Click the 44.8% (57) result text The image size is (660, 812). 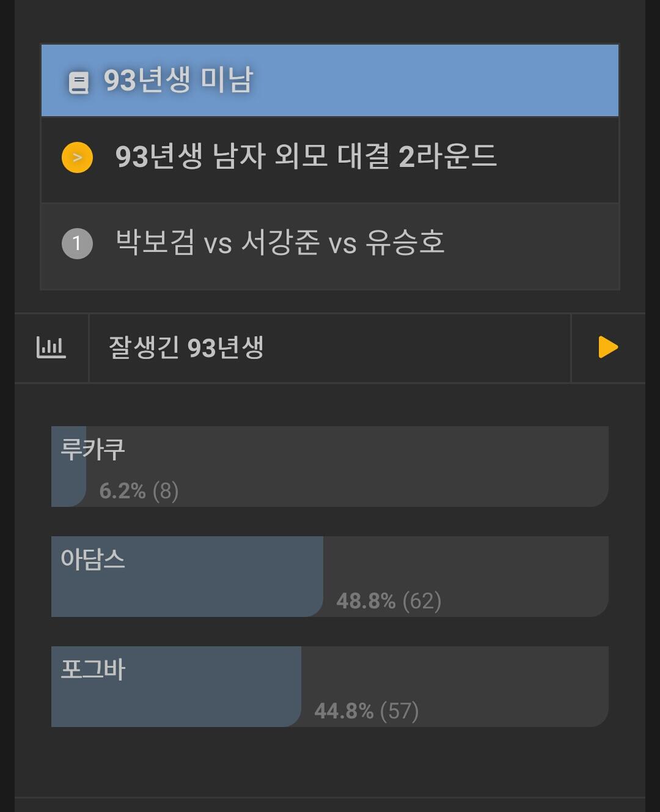click(366, 711)
